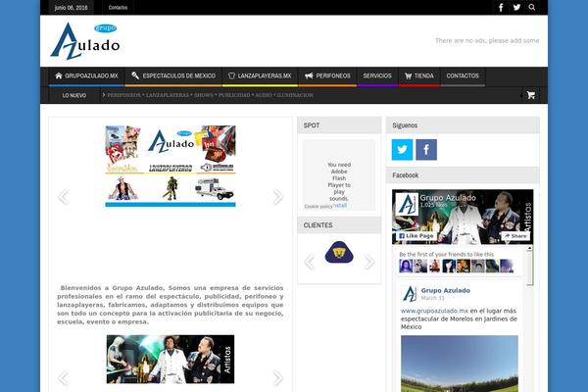The height and width of the screenshot is (392, 588).
Task: Open GRUPOAZULADO.MX home menu item
Action: (x=87, y=76)
